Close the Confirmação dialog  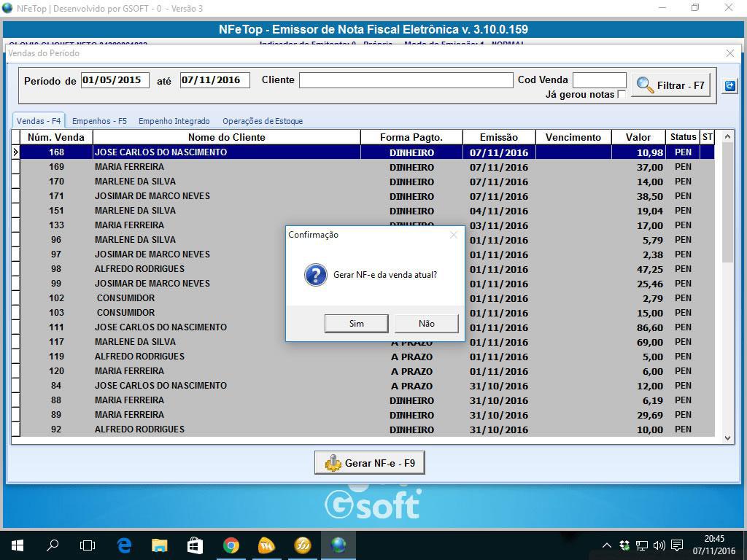[x=454, y=235]
